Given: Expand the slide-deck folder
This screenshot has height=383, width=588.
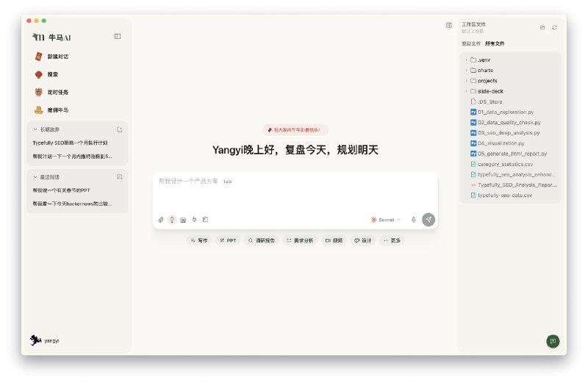Looking at the screenshot, I should coord(466,91).
